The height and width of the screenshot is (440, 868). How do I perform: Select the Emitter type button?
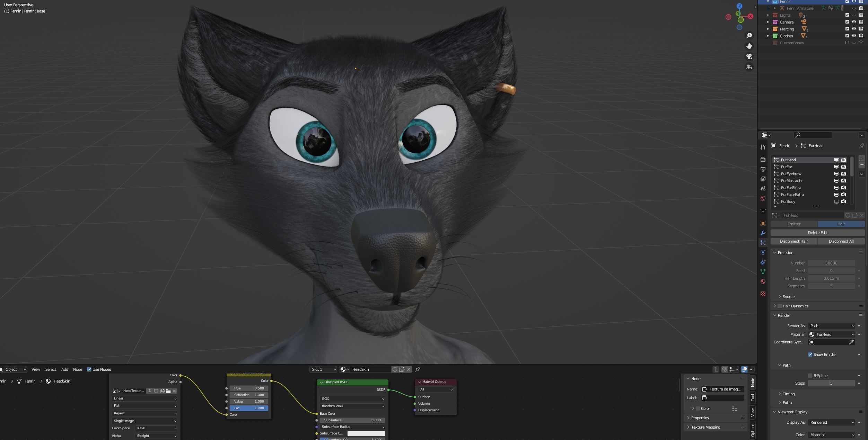click(794, 224)
